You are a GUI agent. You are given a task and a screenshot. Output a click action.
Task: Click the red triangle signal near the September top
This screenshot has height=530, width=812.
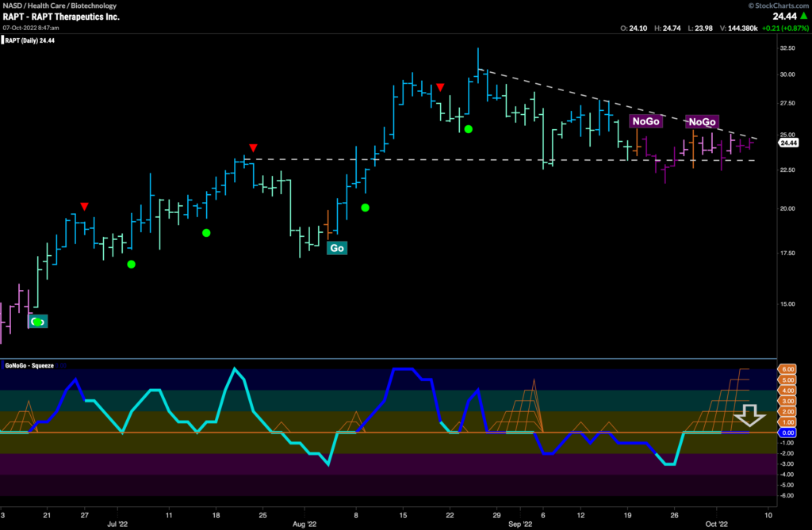point(441,87)
